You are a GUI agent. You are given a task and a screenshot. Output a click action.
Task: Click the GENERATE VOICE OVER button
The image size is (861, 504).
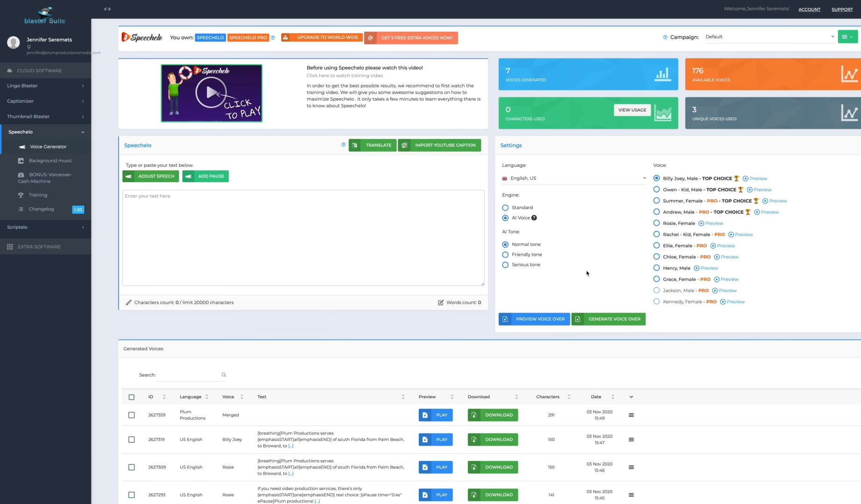click(608, 319)
